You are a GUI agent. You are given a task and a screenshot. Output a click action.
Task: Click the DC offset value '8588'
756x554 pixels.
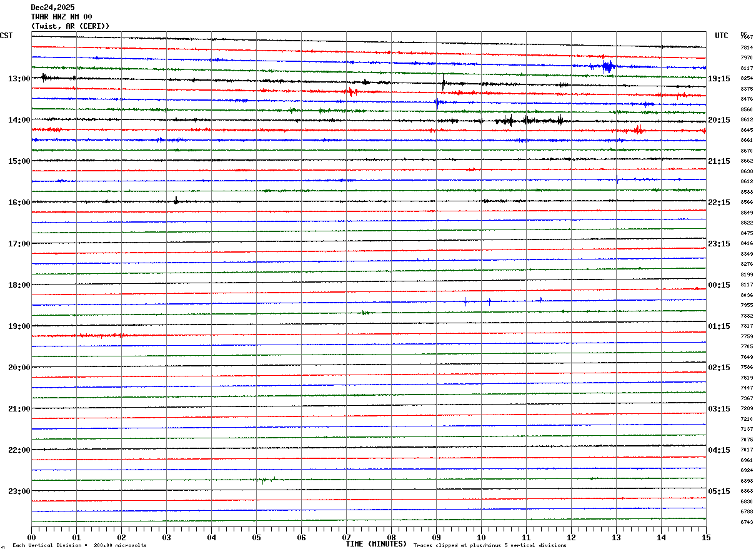[747, 192]
